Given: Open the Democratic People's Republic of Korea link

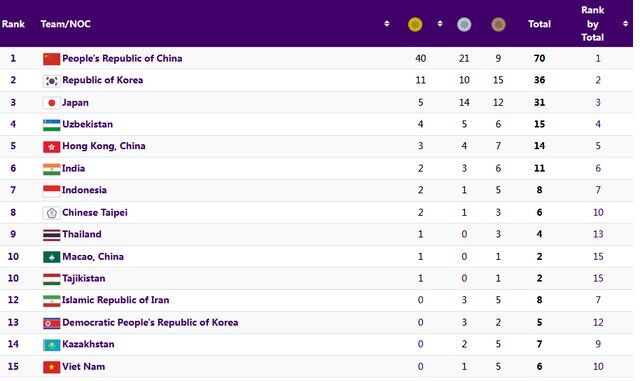Looking at the screenshot, I should coord(150,323).
